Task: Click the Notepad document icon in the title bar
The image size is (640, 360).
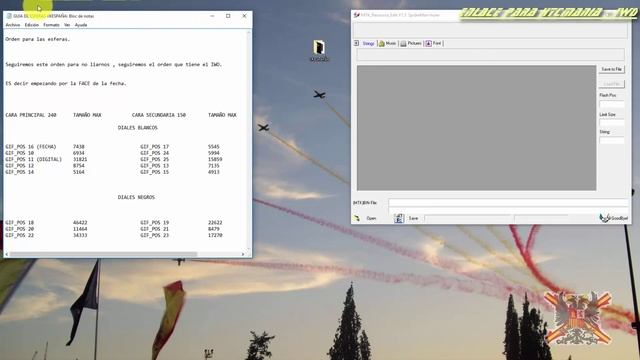Action: tap(9, 16)
